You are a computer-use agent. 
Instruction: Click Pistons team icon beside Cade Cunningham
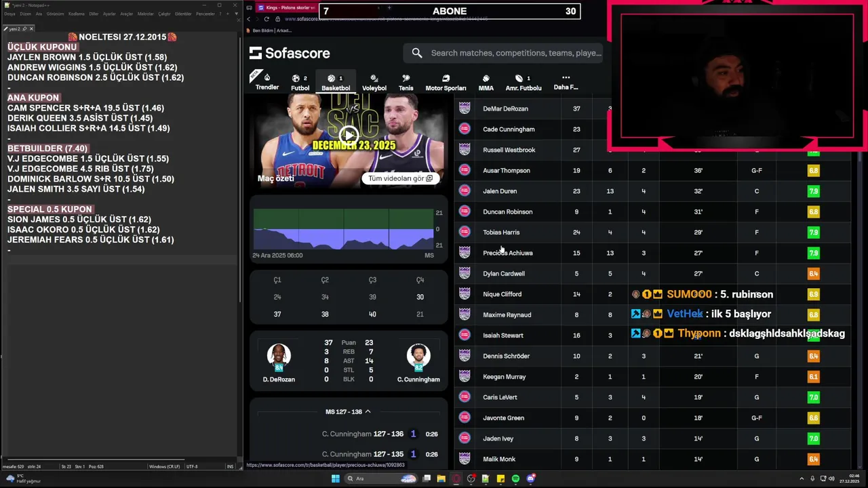pyautogui.click(x=465, y=129)
